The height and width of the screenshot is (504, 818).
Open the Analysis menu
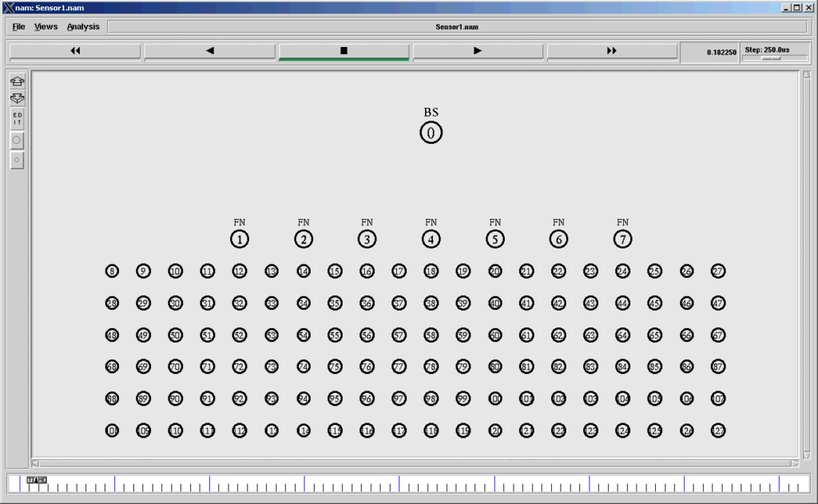(x=83, y=26)
